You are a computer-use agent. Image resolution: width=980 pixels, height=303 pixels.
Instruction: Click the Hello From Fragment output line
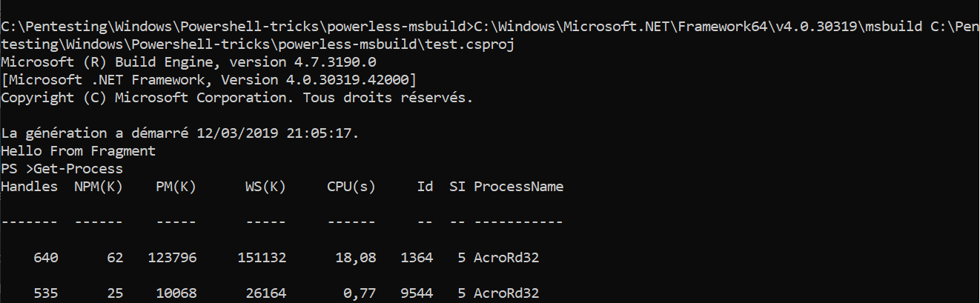(79, 151)
